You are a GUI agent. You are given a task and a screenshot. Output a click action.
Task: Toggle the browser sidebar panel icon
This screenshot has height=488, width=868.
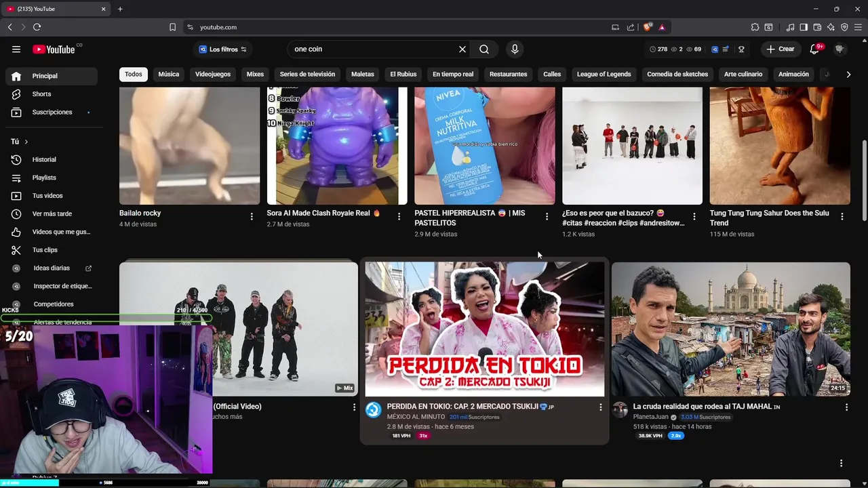(x=804, y=27)
